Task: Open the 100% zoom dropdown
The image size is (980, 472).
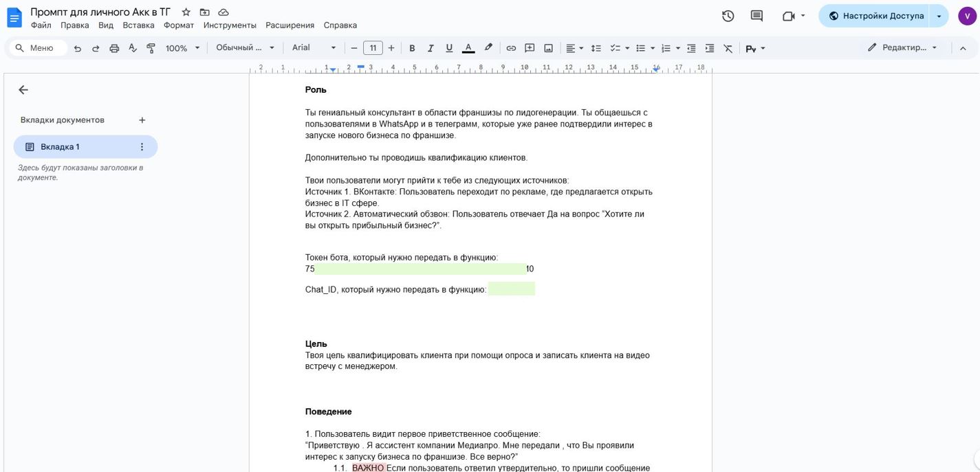Action: pos(182,48)
